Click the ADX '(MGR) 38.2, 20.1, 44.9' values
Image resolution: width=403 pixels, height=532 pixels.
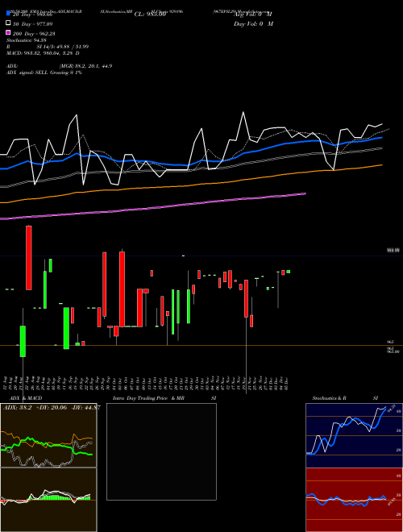[x=85, y=66]
